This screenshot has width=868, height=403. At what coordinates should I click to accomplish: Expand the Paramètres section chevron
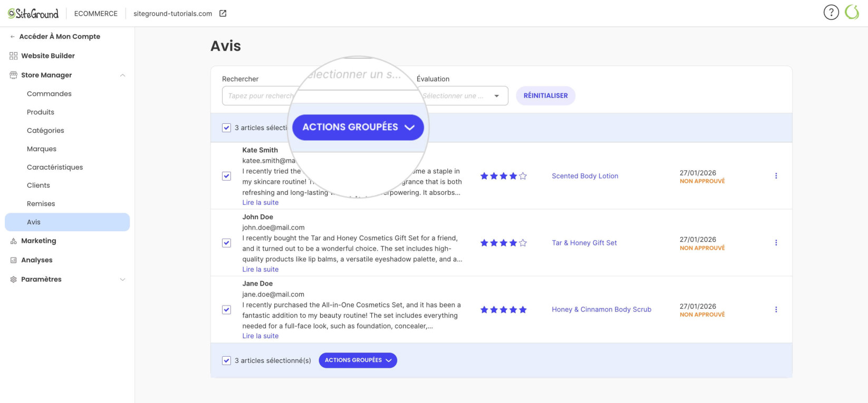pyautogui.click(x=123, y=280)
